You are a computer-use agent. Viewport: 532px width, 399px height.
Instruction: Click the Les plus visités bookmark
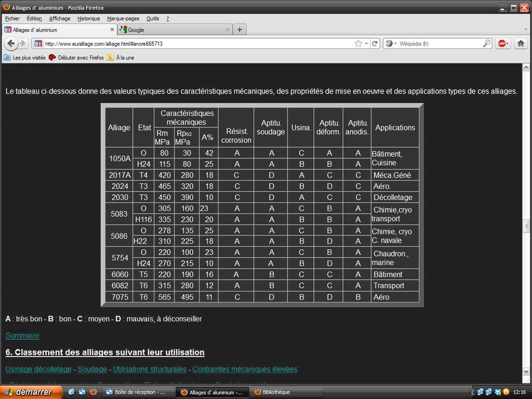pyautogui.click(x=25, y=58)
